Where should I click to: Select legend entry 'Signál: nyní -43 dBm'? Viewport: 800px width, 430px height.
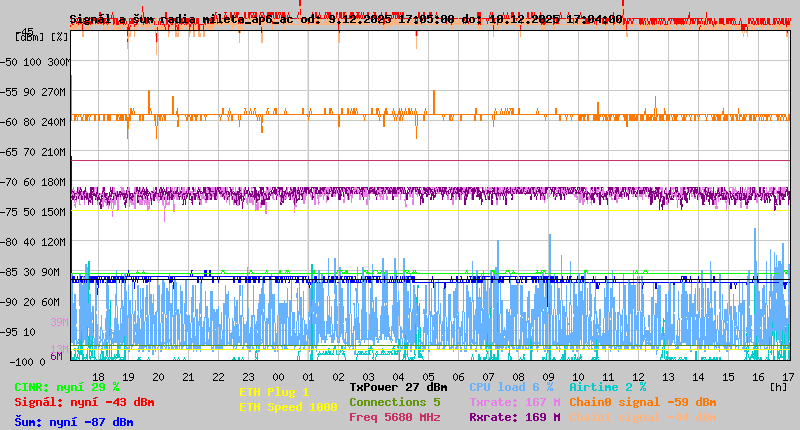coord(84,402)
